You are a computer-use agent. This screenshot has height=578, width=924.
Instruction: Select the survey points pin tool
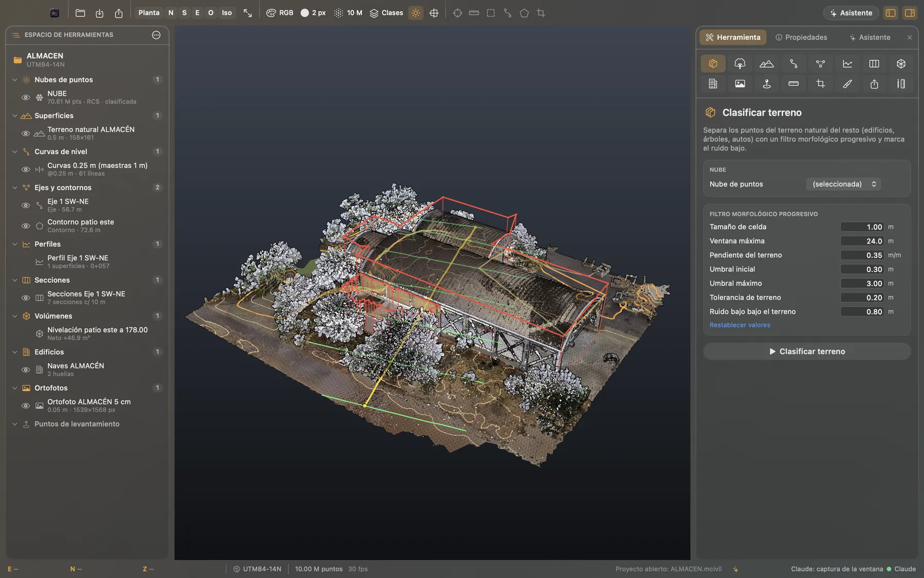(766, 84)
